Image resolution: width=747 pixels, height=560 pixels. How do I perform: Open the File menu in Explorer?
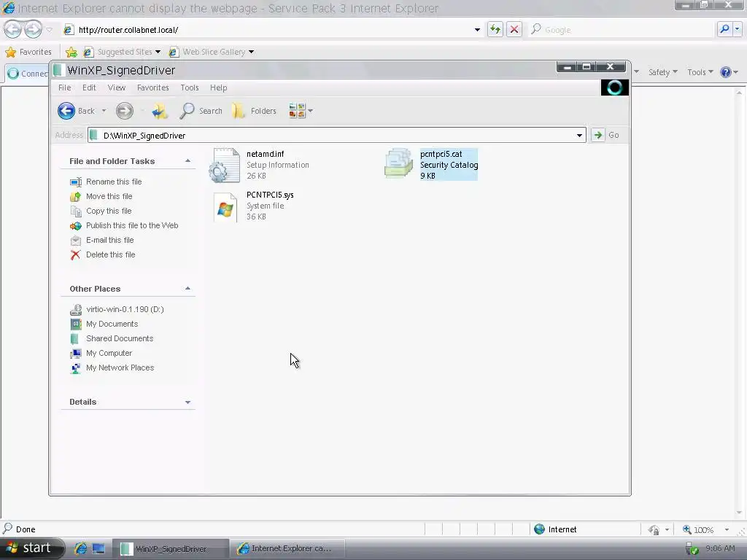point(64,87)
